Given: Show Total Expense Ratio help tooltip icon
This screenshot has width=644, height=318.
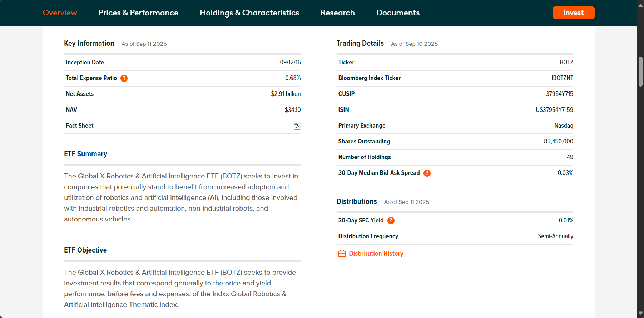Looking at the screenshot, I should [124, 78].
